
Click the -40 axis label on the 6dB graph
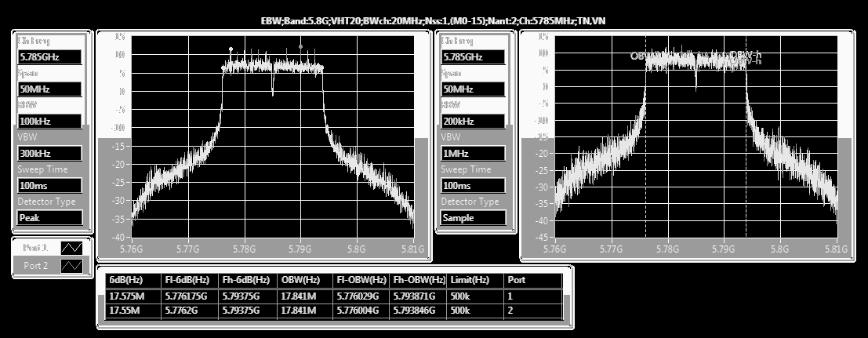[118, 237]
